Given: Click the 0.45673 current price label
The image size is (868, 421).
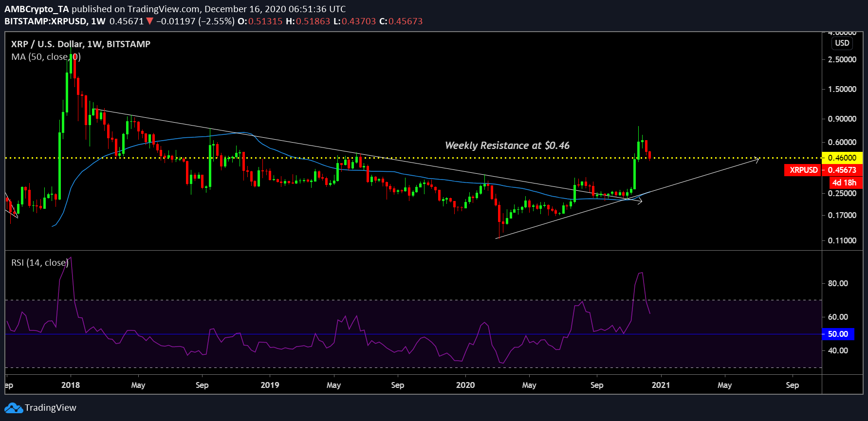Looking at the screenshot, I should pos(842,170).
